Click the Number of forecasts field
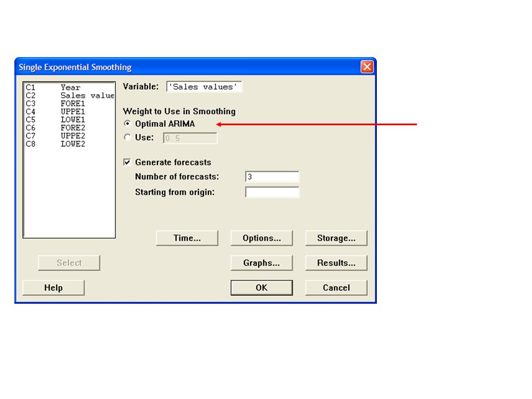The image size is (532, 399). coord(272,177)
